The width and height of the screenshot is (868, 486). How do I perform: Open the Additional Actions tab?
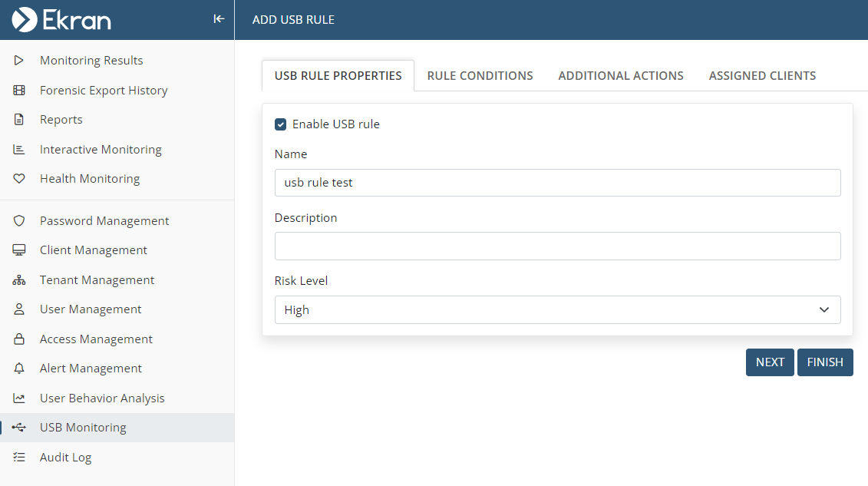point(620,76)
